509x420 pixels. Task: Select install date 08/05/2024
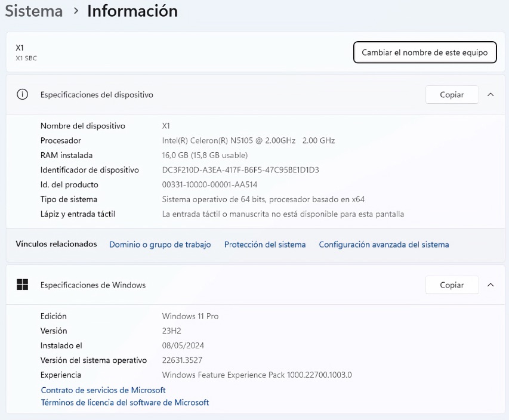pos(183,345)
